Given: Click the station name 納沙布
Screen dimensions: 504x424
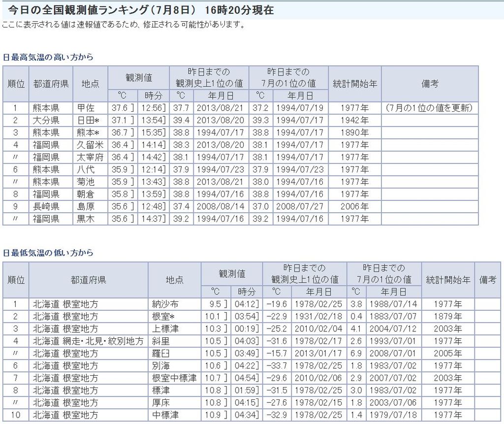Looking at the screenshot, I should [165, 304].
